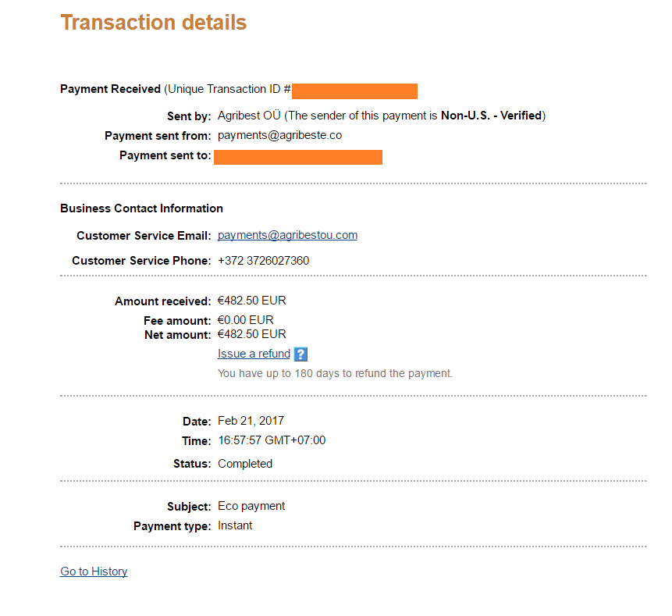Click the Fee amount €0.00 EUR value

246,320
